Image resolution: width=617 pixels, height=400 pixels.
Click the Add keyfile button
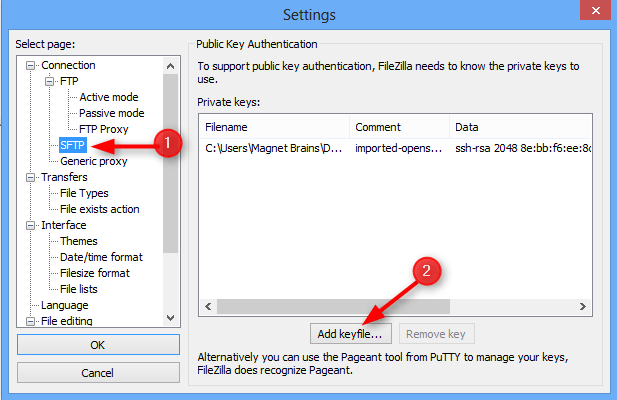pos(351,334)
